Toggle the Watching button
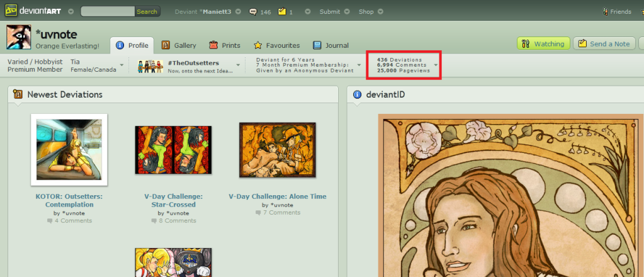 click(x=543, y=43)
